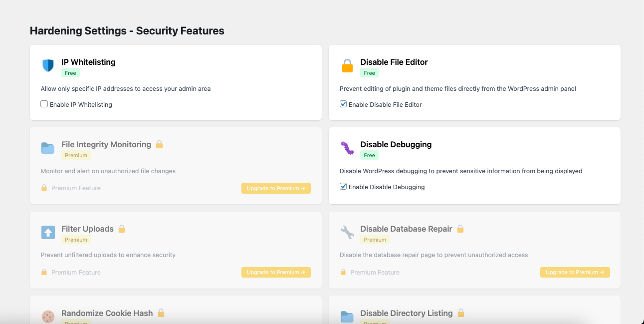
Task: Click lock icon beside Disable Directory Listing title
Action: (x=461, y=313)
